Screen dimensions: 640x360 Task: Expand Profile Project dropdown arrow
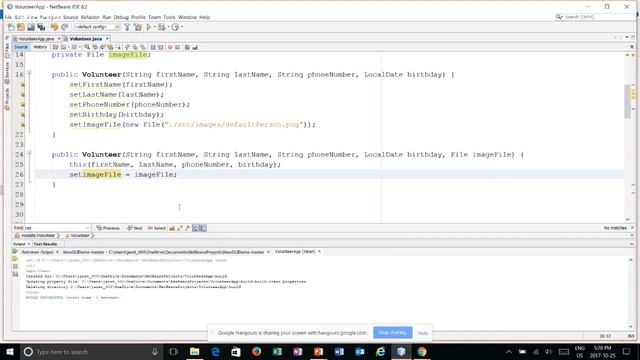[x=182, y=27]
